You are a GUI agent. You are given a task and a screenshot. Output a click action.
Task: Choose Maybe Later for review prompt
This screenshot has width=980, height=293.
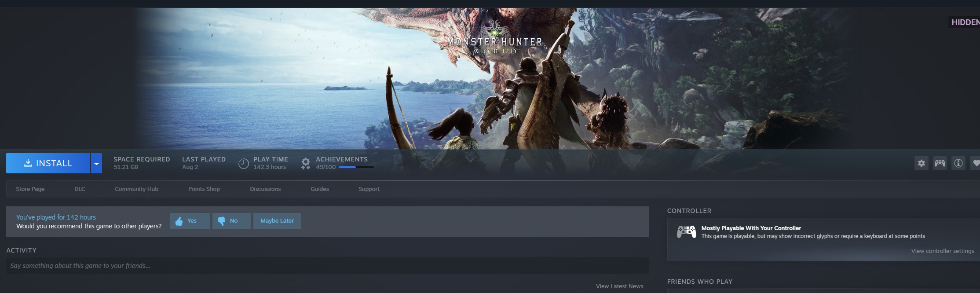pyautogui.click(x=277, y=221)
